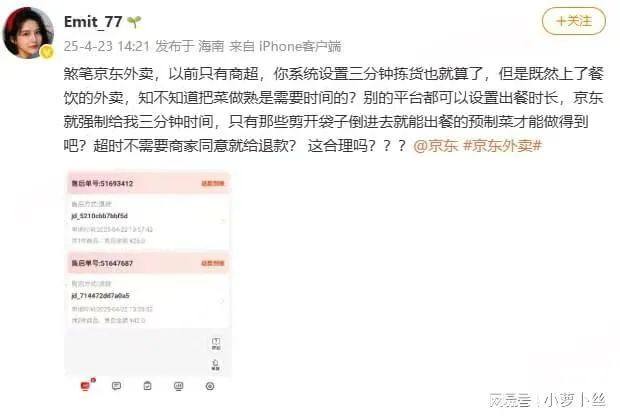Click the post timestamp 25-4-23 14:21
This screenshot has height=420, width=620.
[107, 46]
